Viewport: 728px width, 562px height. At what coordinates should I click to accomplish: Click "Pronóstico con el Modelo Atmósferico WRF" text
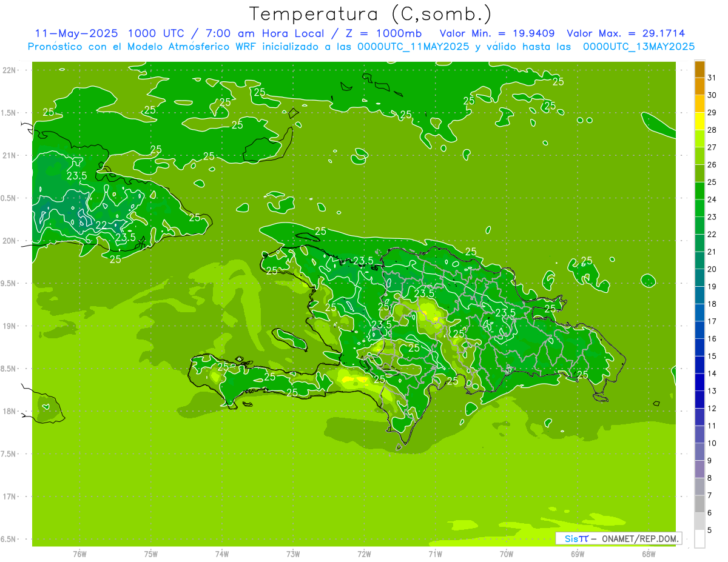click(143, 47)
